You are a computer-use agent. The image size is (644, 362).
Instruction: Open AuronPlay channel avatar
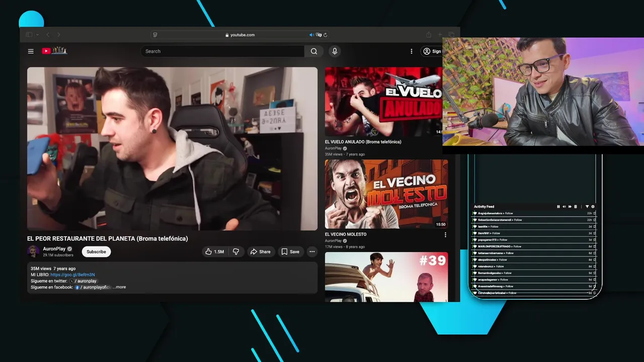pos(33,251)
